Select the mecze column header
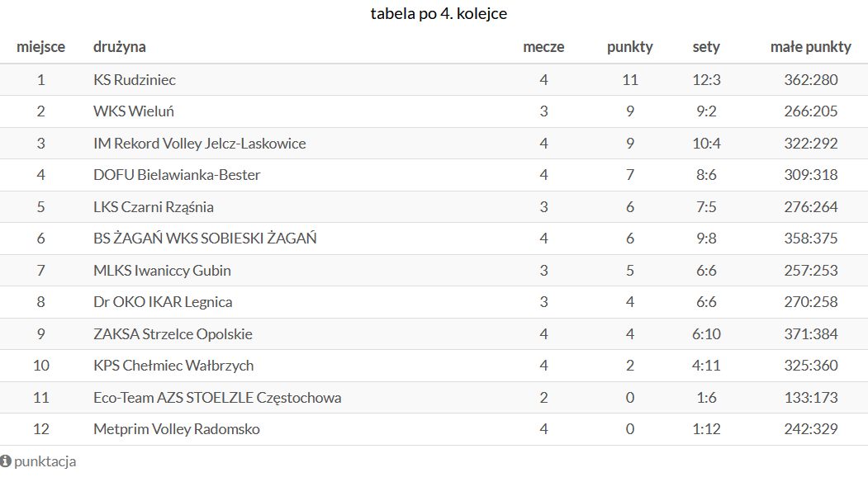Image resolution: width=868 pixels, height=482 pixels. (543, 47)
